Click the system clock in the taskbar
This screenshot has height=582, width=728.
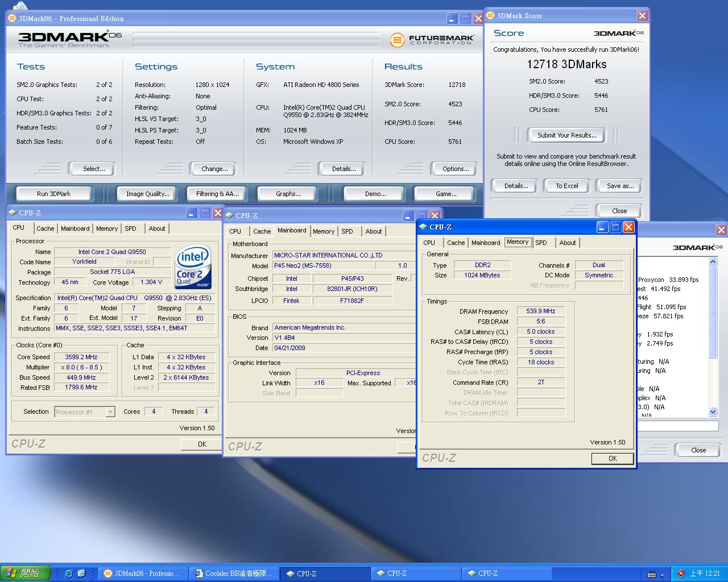(705, 573)
